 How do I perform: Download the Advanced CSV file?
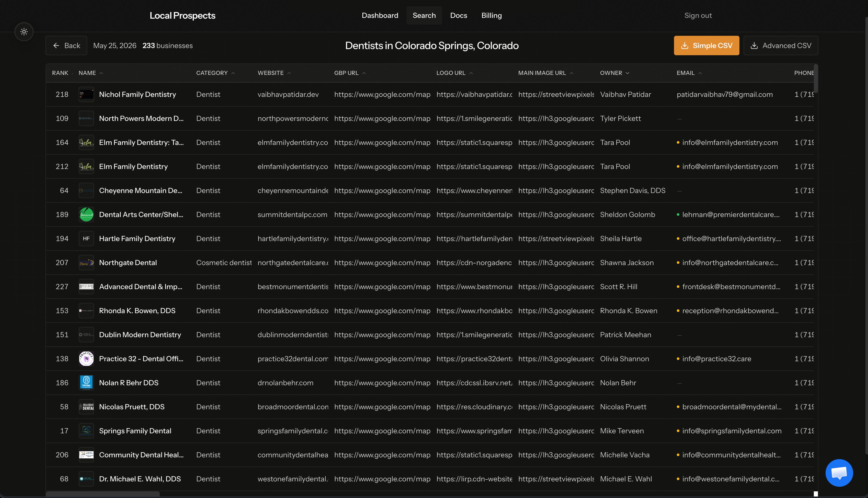(781, 46)
